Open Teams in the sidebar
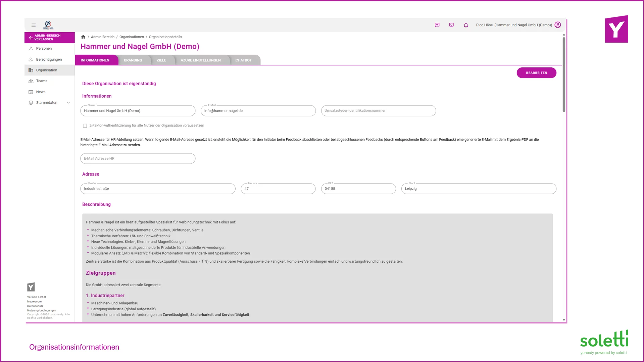Viewport: 644px width, 362px height. click(50, 81)
